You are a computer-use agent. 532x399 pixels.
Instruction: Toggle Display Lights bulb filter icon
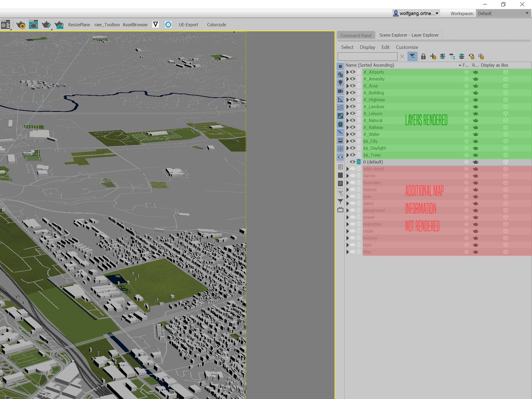click(340, 83)
